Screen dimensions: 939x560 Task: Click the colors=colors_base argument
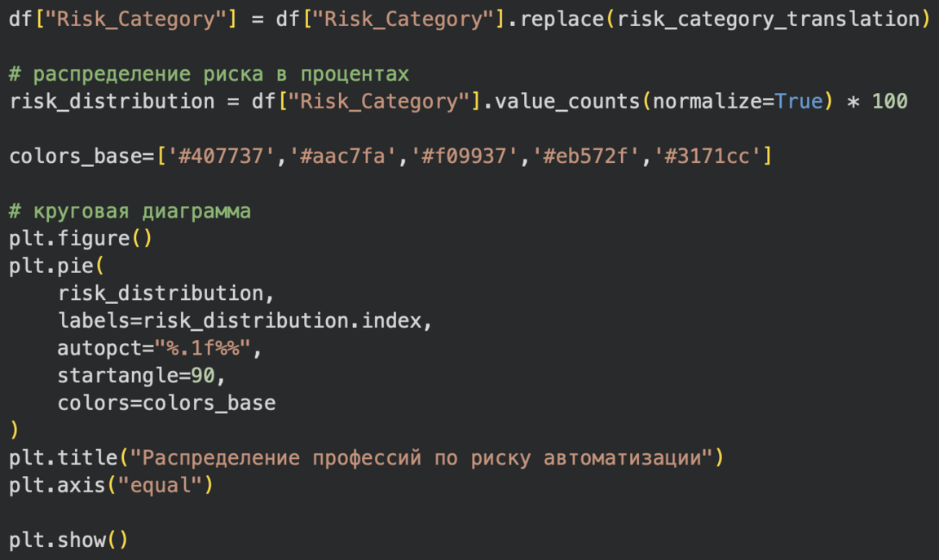pyautogui.click(x=166, y=403)
